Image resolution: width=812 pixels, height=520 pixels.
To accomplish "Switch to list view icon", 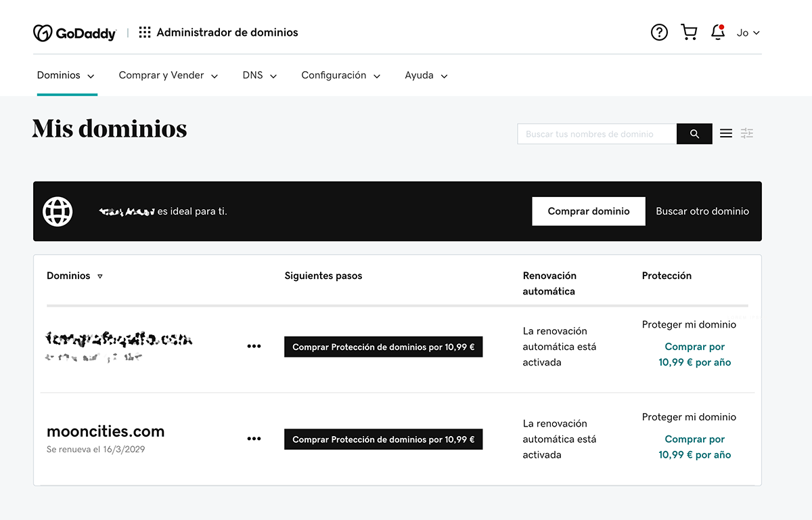I will pyautogui.click(x=725, y=133).
